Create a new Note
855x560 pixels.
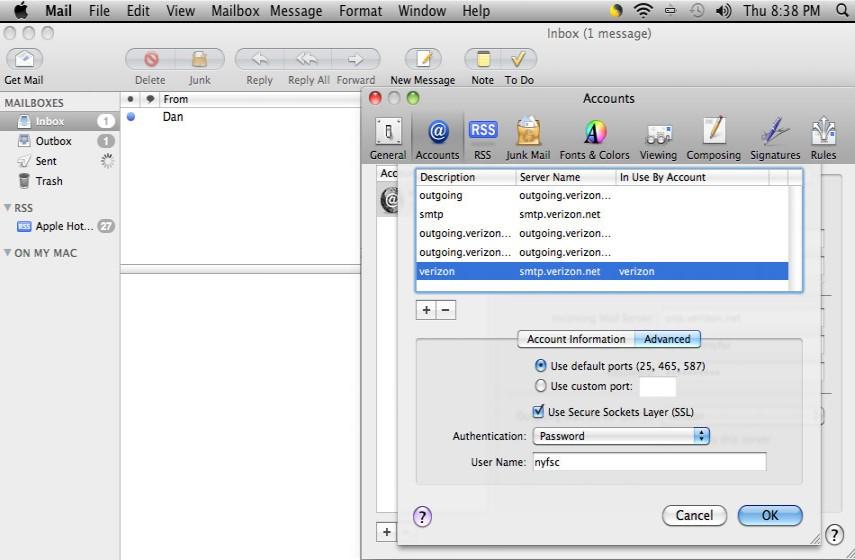click(483, 59)
